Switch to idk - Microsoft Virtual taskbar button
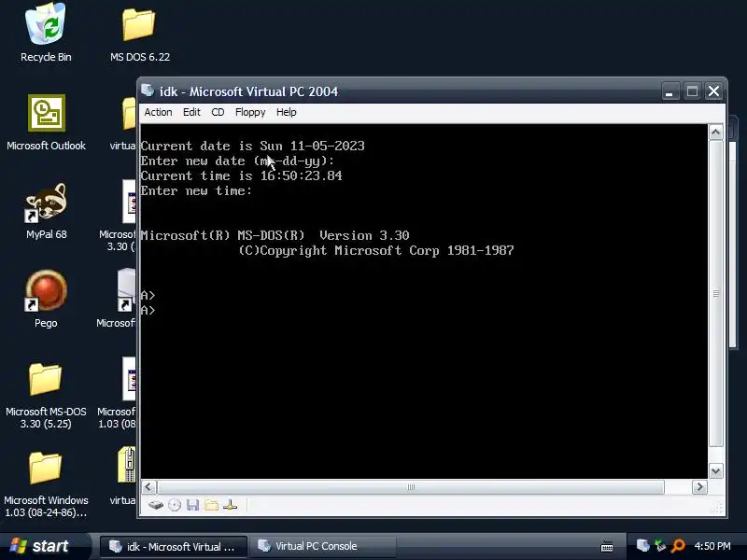This screenshot has width=747, height=560. (174, 546)
